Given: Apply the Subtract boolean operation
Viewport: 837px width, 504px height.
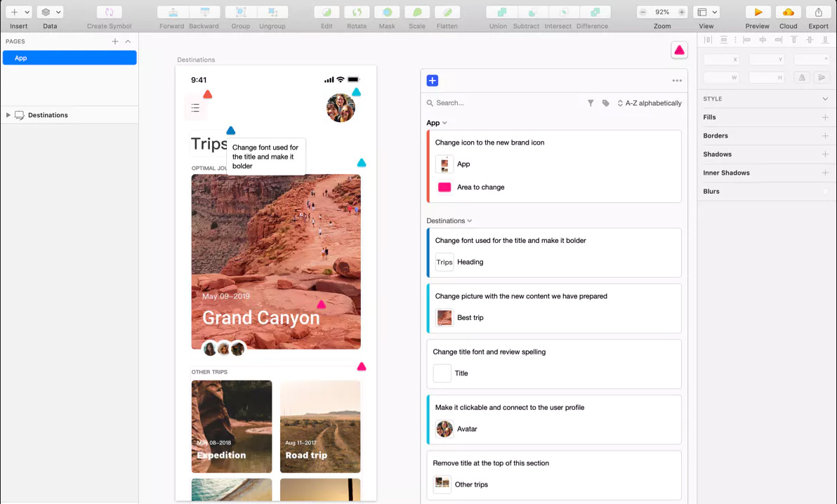Looking at the screenshot, I should [x=532, y=12].
